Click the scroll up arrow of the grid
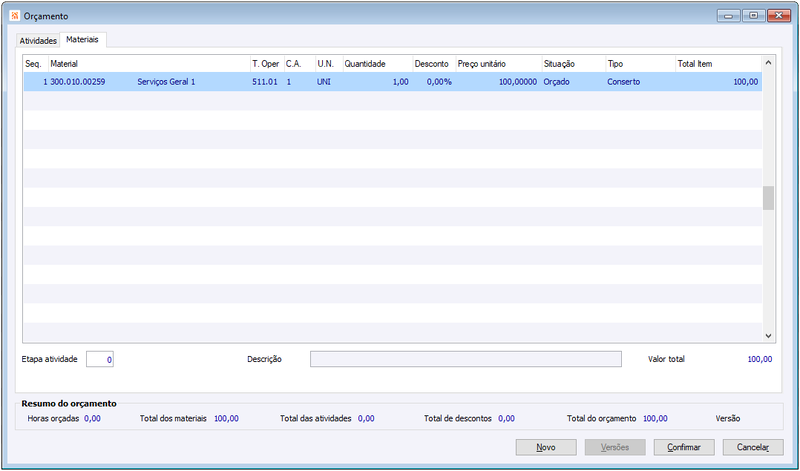Viewport: 800px width, 471px height. [768, 63]
